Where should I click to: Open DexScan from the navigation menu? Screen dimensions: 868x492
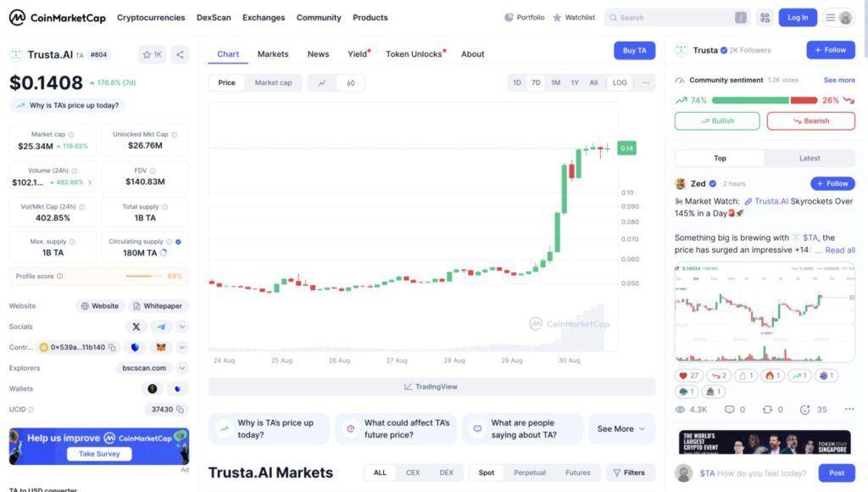pyautogui.click(x=213, y=17)
